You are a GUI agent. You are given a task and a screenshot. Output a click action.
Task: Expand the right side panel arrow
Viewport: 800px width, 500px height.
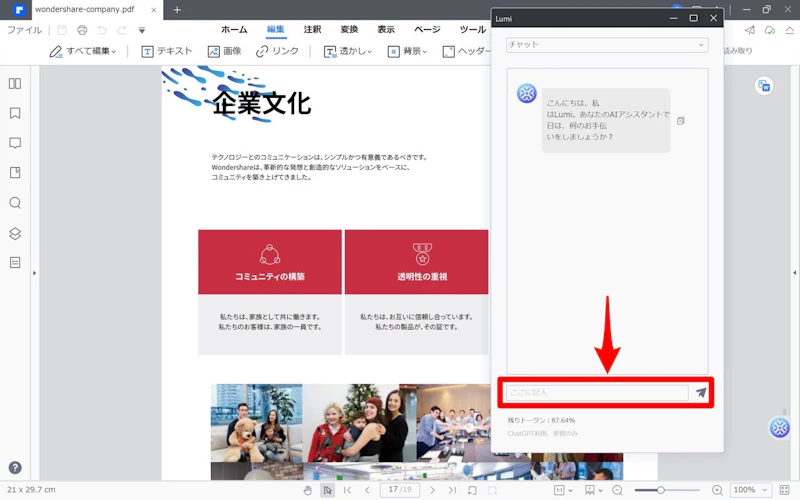tap(794, 273)
